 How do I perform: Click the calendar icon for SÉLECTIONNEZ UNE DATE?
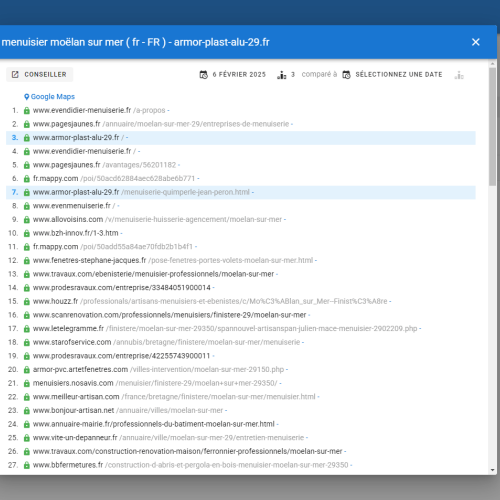[x=346, y=75]
